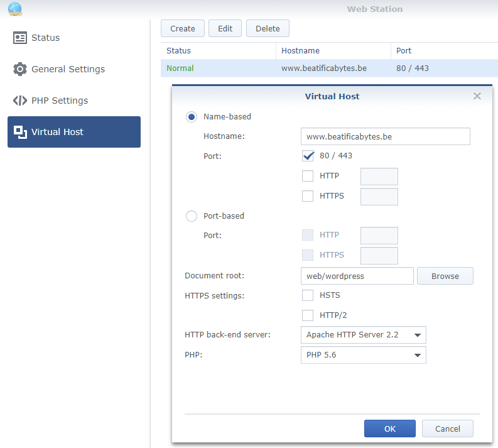This screenshot has height=448, width=498.
Task: Enable the HTTP/2 checkbox
Action: (x=308, y=315)
